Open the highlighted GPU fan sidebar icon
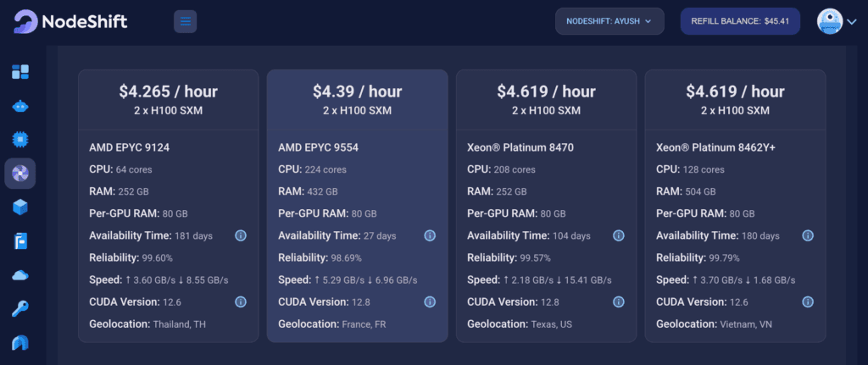The image size is (868, 365). pyautogui.click(x=20, y=174)
